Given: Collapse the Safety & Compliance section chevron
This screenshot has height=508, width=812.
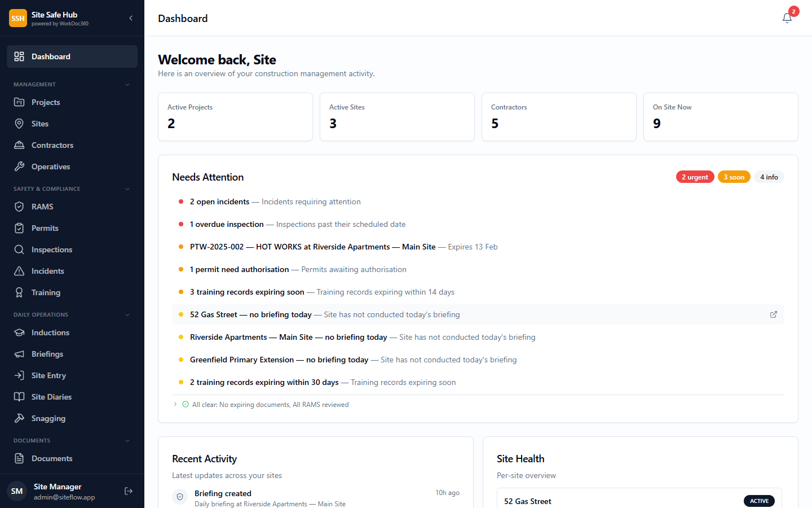Looking at the screenshot, I should 127,189.
